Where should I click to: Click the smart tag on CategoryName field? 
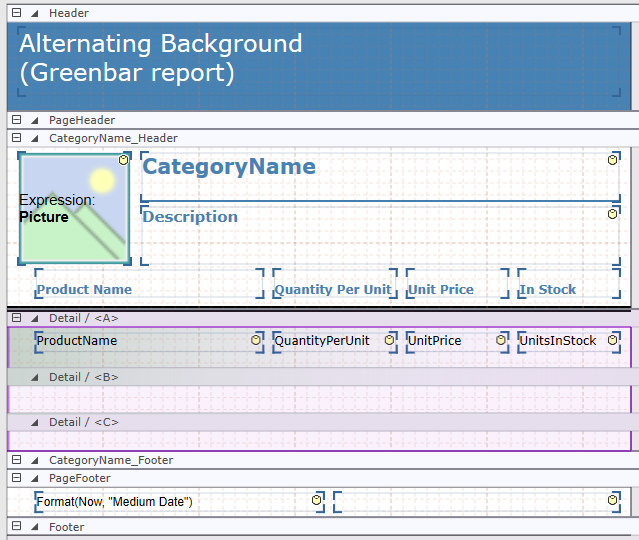point(612,160)
